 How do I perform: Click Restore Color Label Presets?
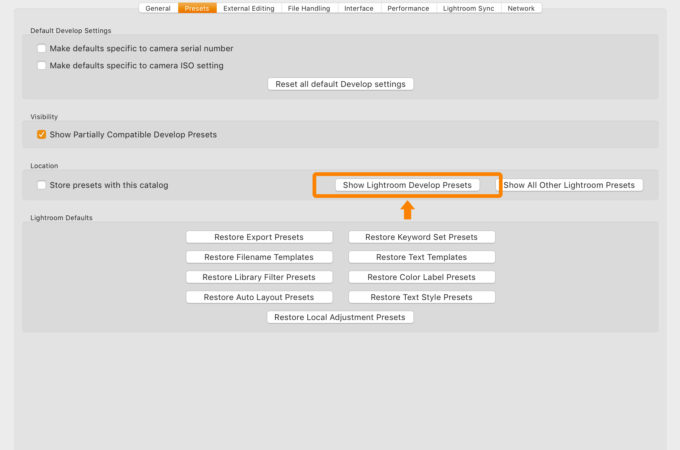click(x=421, y=277)
